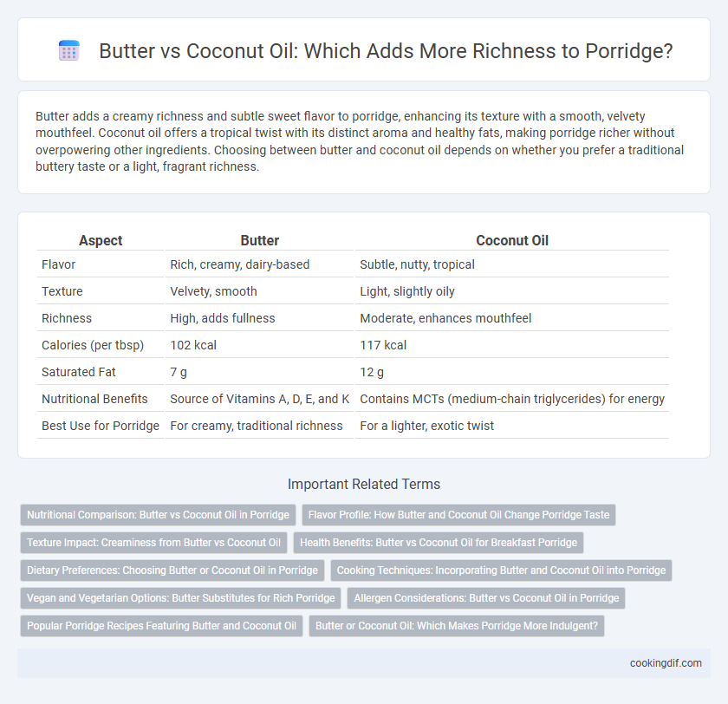This screenshot has width=728, height=704.
Task: Open the 'Vegan and Vegetarian Options' tag
Action: click(x=180, y=598)
